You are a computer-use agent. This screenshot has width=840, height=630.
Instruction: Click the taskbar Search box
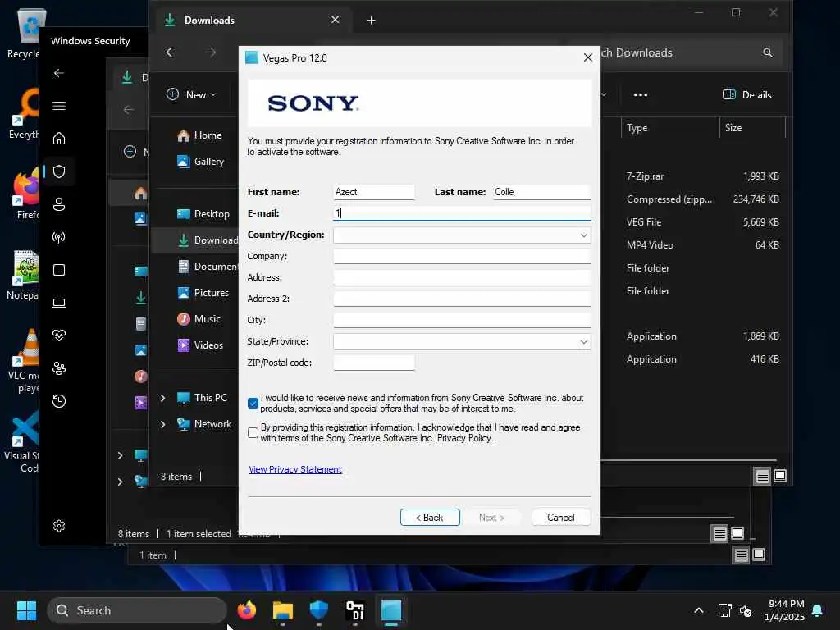[x=137, y=610]
